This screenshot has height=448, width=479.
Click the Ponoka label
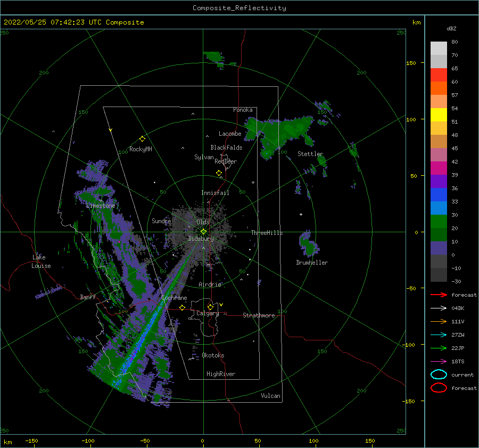(x=243, y=110)
